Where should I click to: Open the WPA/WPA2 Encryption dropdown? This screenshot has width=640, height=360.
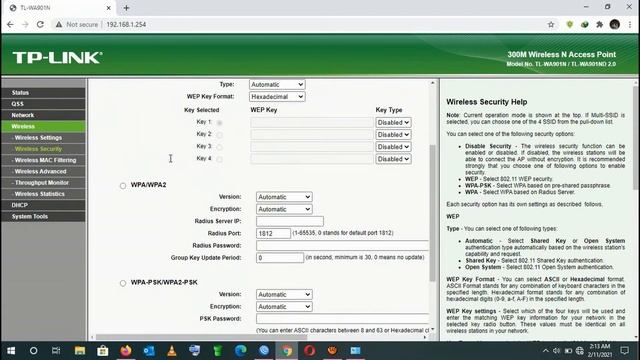pyautogui.click(x=284, y=209)
